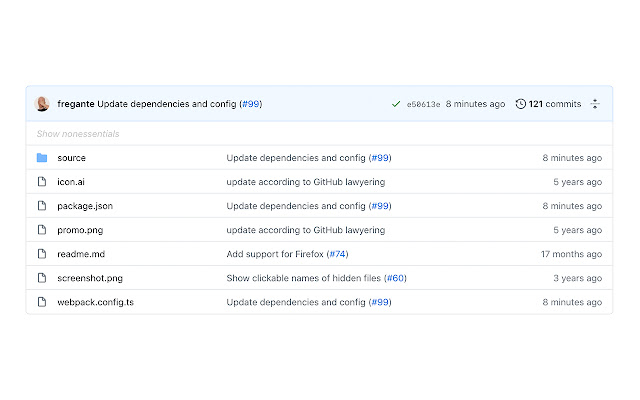
Task: Click the promo.png file icon
Action: pyautogui.click(x=42, y=230)
